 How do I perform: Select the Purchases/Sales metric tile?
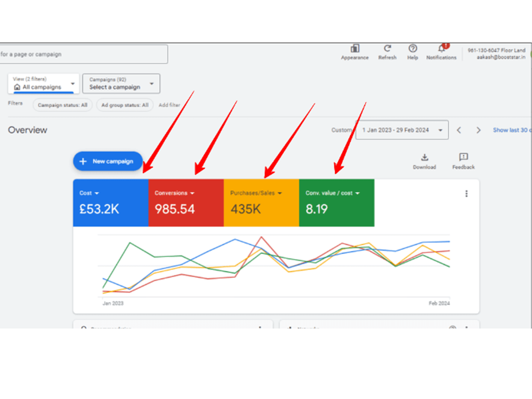pyautogui.click(x=261, y=203)
